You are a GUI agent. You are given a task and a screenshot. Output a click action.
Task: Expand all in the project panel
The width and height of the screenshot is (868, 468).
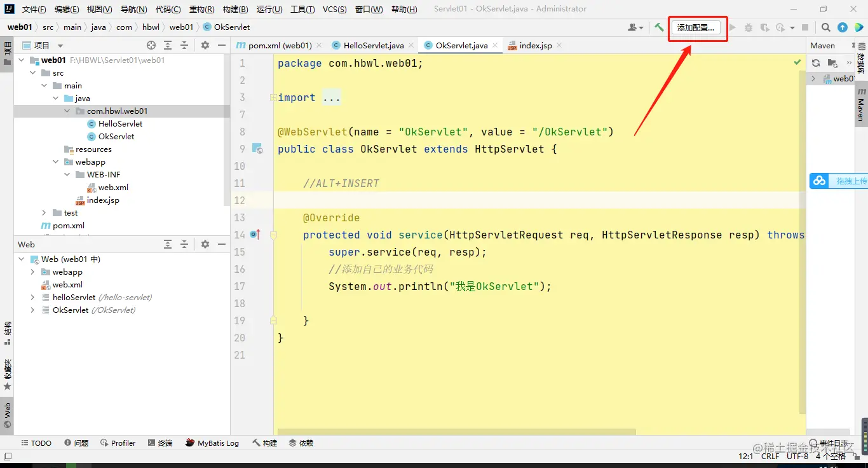click(168, 45)
